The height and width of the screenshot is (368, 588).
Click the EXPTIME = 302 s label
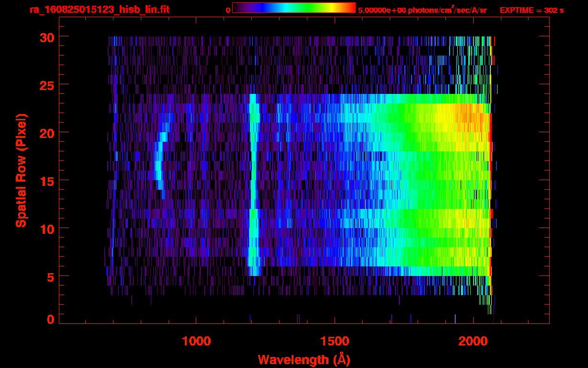coord(531,10)
